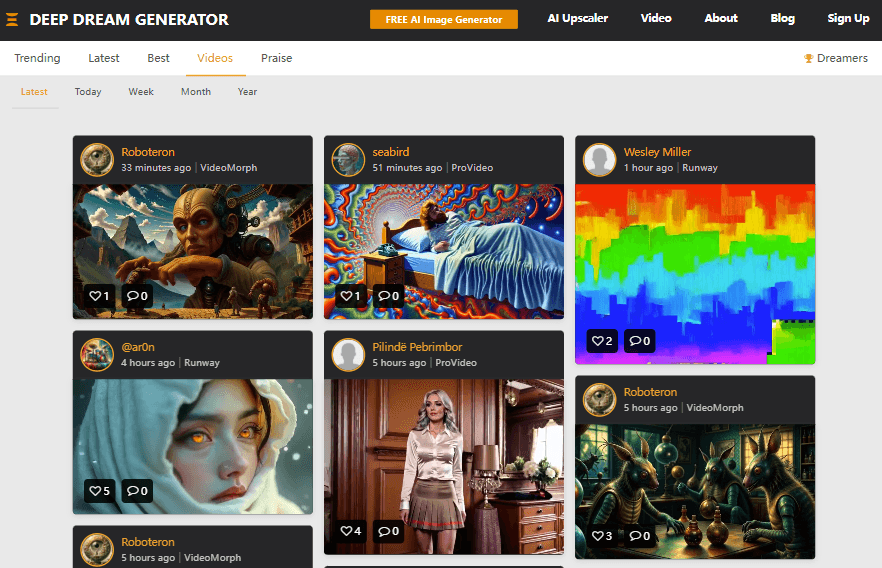Open AI Upscaler from top navigation
This screenshot has height=568, width=882.
(577, 18)
